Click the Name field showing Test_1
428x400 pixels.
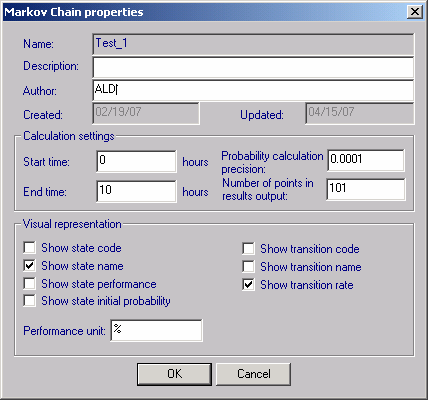tap(253, 44)
